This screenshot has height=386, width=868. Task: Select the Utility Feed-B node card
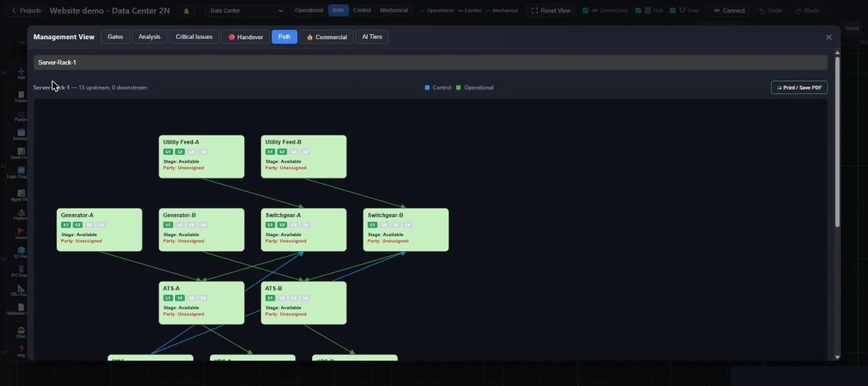tap(303, 157)
